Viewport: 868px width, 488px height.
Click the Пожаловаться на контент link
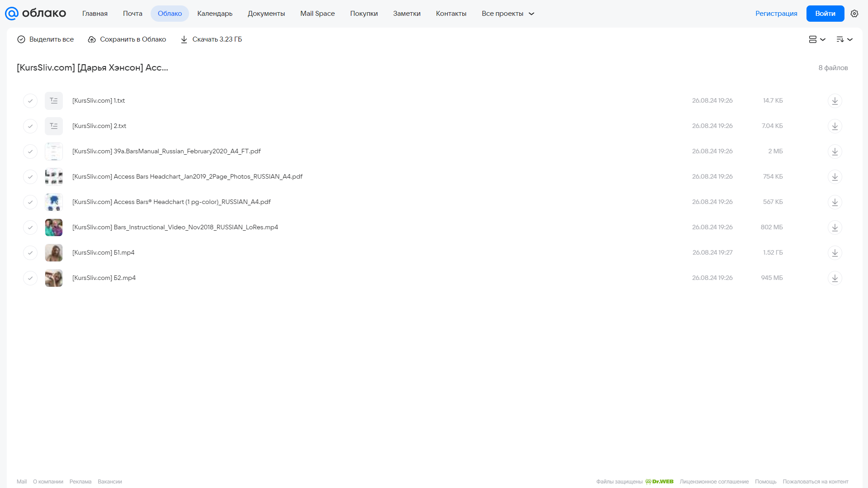(815, 482)
